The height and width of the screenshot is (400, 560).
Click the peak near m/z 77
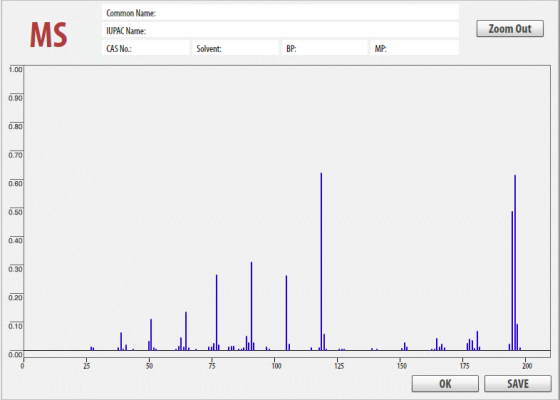(x=216, y=312)
